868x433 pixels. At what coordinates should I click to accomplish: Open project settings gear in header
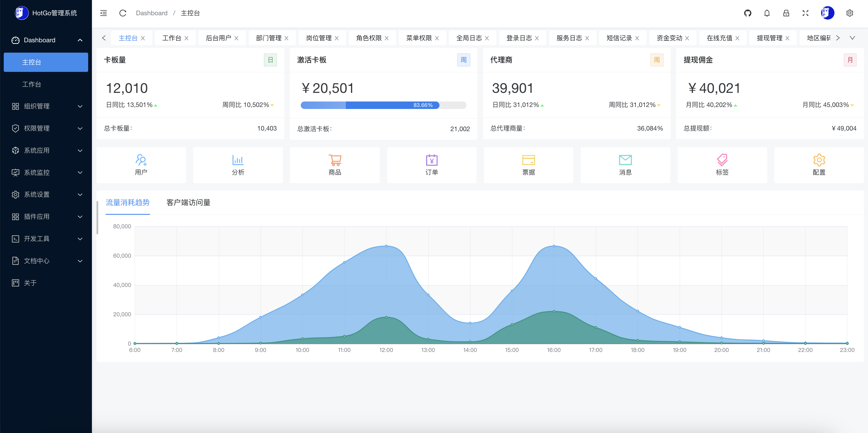coord(849,13)
